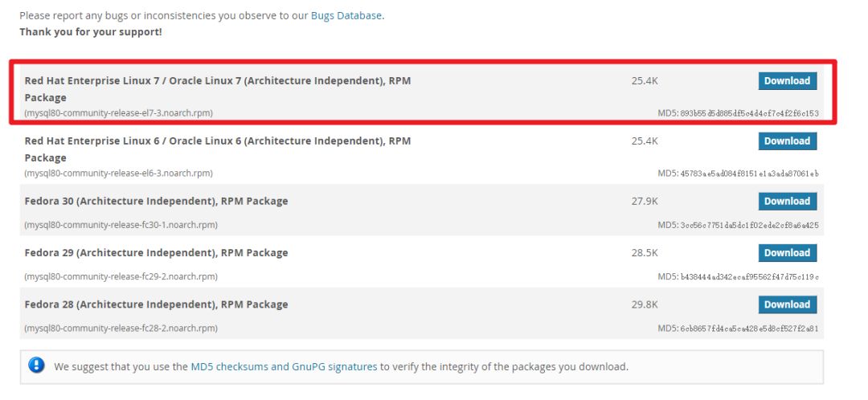Click the mysql80-community-release-el6-3 filename
Viewport: 868px width, 400px height.
(118, 173)
